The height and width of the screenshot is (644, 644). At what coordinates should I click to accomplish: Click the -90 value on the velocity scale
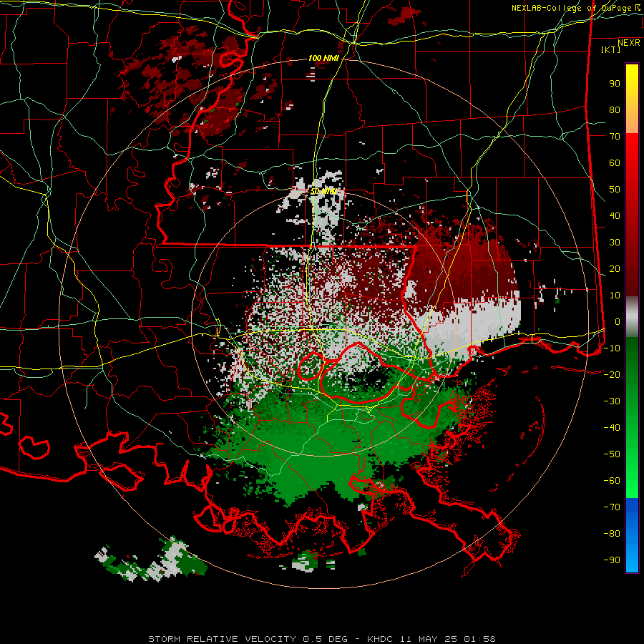coord(612,560)
